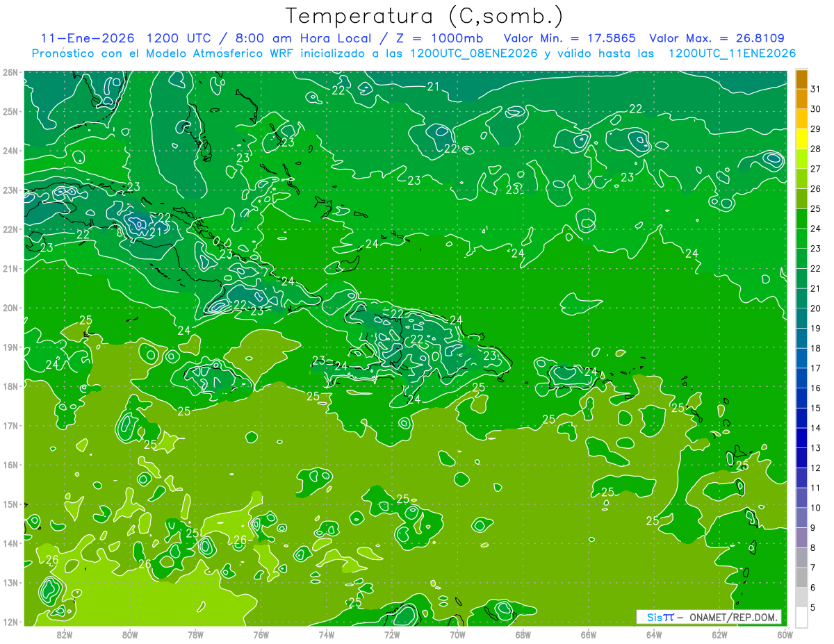
Task: Select the 10 label on the color scale
Action: click(816, 508)
